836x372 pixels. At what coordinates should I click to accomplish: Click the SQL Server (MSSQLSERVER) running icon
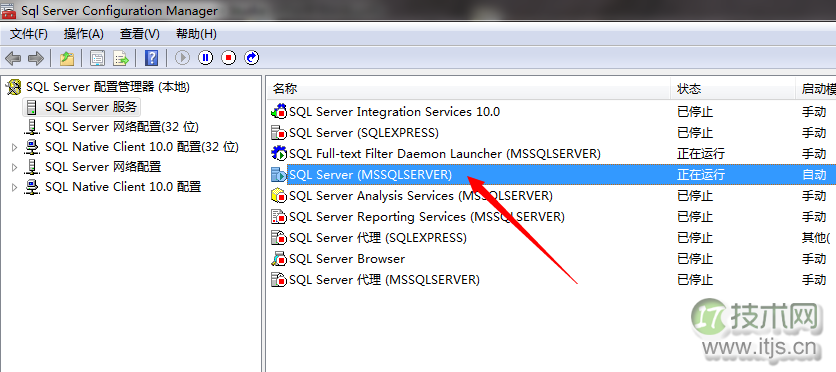point(279,174)
